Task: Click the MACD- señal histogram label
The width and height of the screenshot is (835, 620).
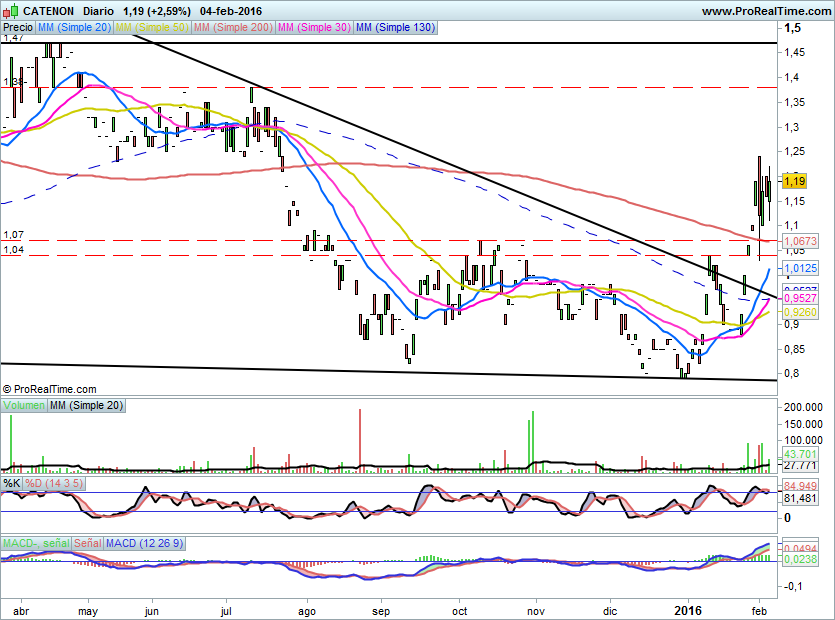Action: tap(35, 543)
